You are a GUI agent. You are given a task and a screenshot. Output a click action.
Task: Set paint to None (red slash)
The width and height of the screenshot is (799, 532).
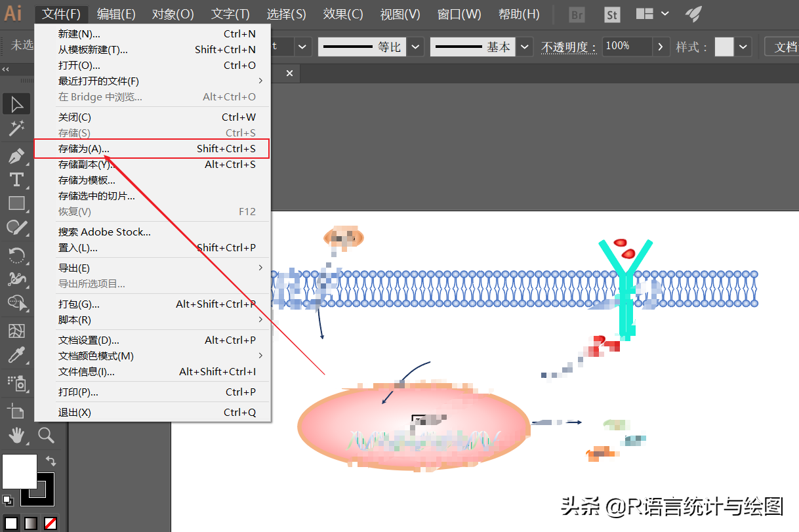[x=50, y=523]
